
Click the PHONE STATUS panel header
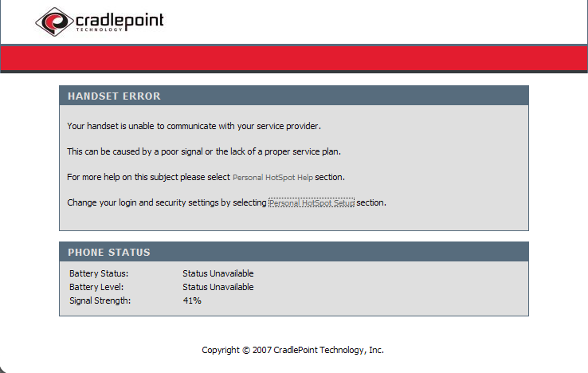pos(294,252)
